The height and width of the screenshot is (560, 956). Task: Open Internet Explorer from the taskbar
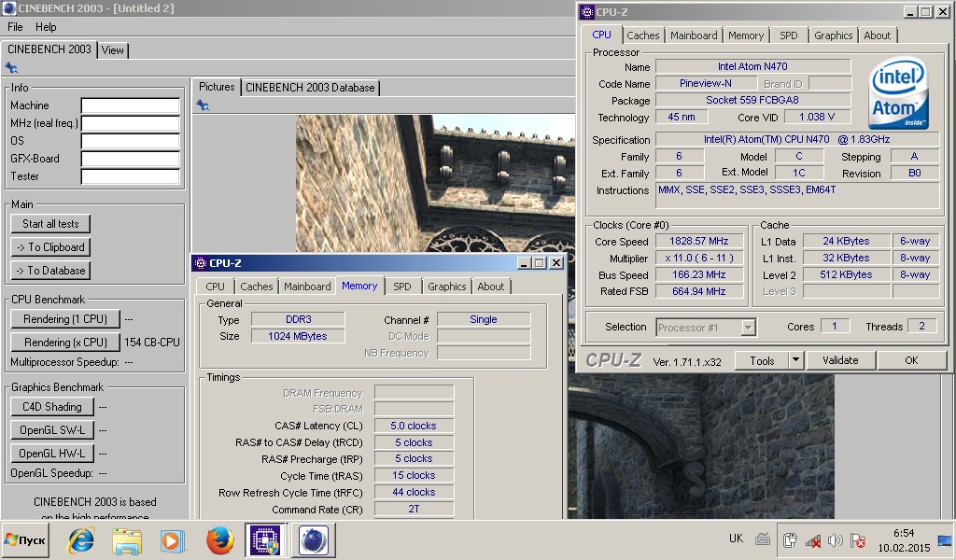(x=81, y=540)
